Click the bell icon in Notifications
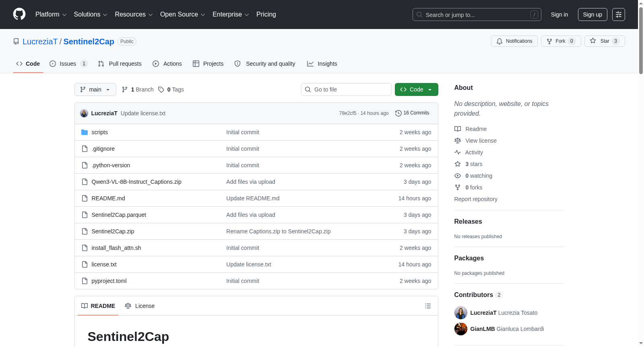 [500, 41]
